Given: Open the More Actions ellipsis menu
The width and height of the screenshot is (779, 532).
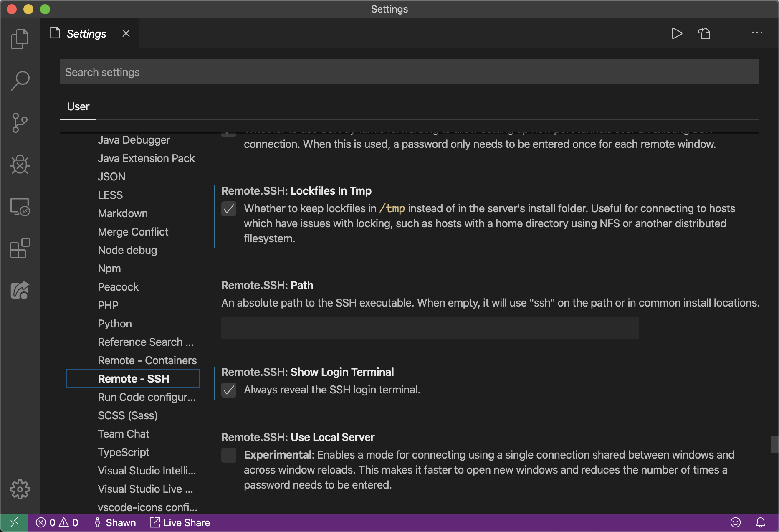Looking at the screenshot, I should (x=757, y=33).
